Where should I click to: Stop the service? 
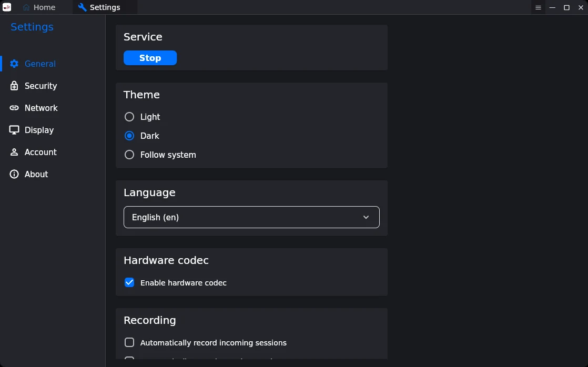click(x=150, y=58)
